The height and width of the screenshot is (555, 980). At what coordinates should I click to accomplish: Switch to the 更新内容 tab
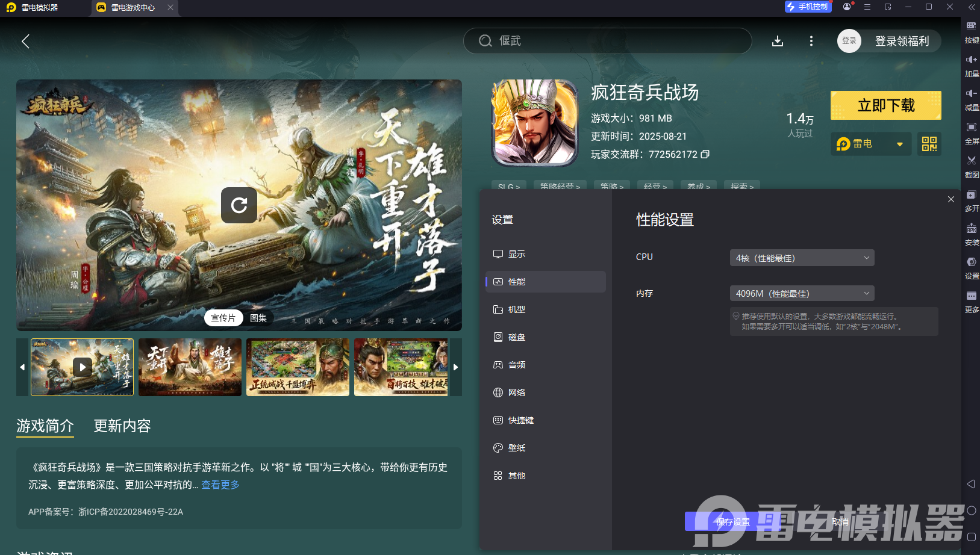tap(122, 426)
